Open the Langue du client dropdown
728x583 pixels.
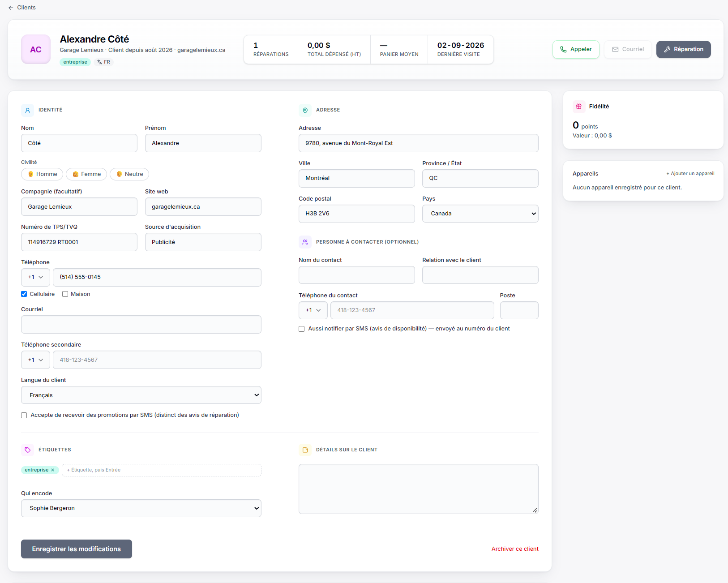click(x=141, y=395)
